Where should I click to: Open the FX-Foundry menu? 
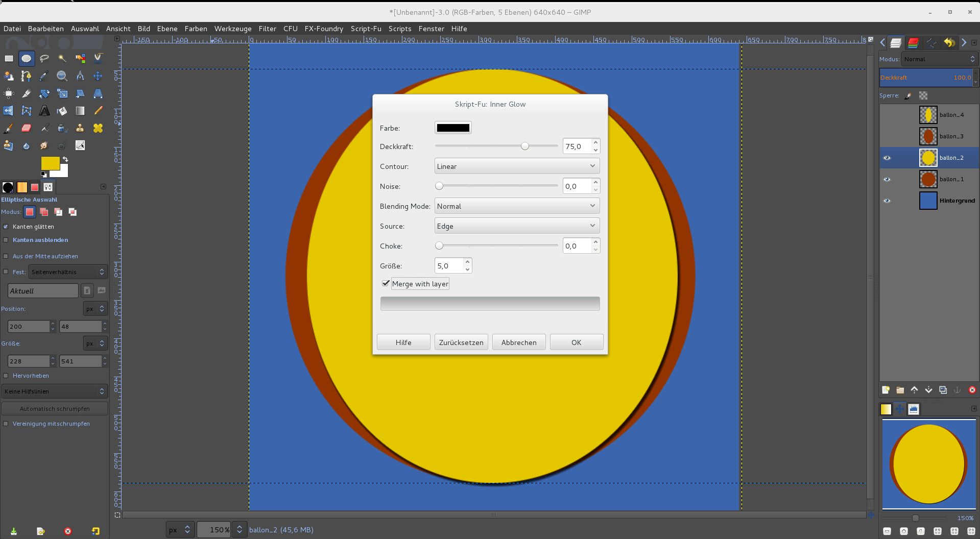click(324, 29)
